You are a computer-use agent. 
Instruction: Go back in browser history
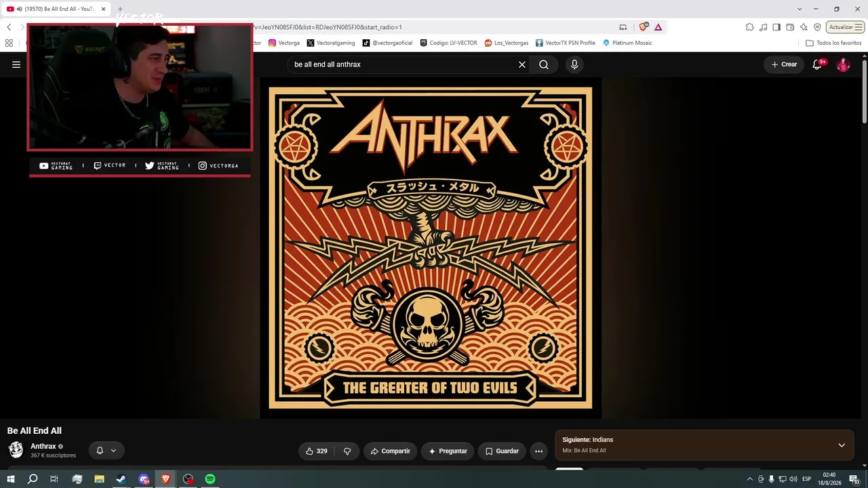click(9, 27)
